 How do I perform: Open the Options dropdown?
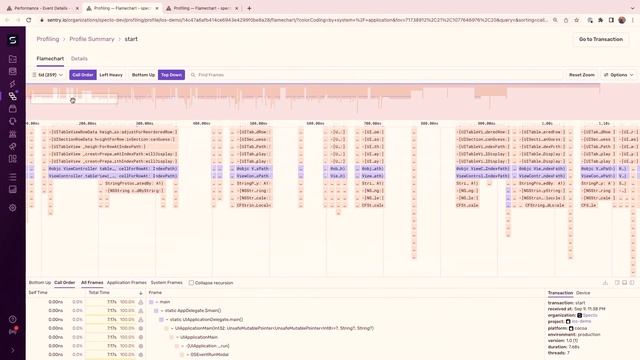pyautogui.click(x=619, y=75)
